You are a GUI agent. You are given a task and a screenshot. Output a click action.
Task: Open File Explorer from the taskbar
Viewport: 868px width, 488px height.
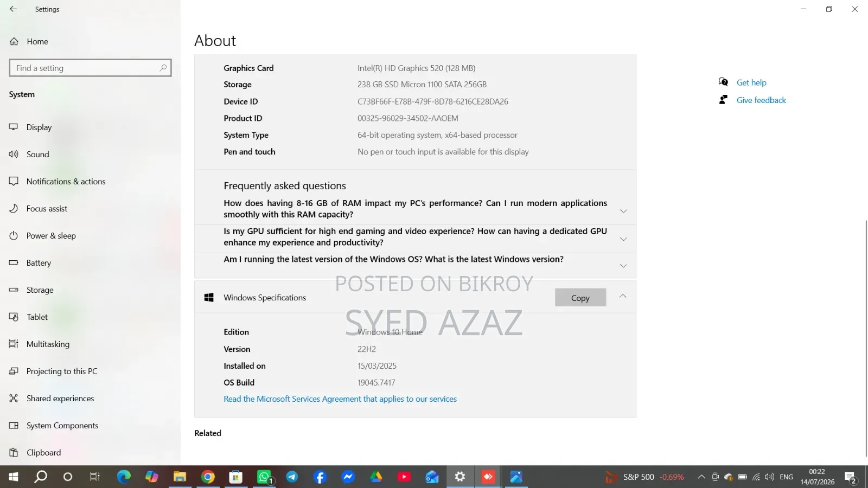click(x=180, y=477)
